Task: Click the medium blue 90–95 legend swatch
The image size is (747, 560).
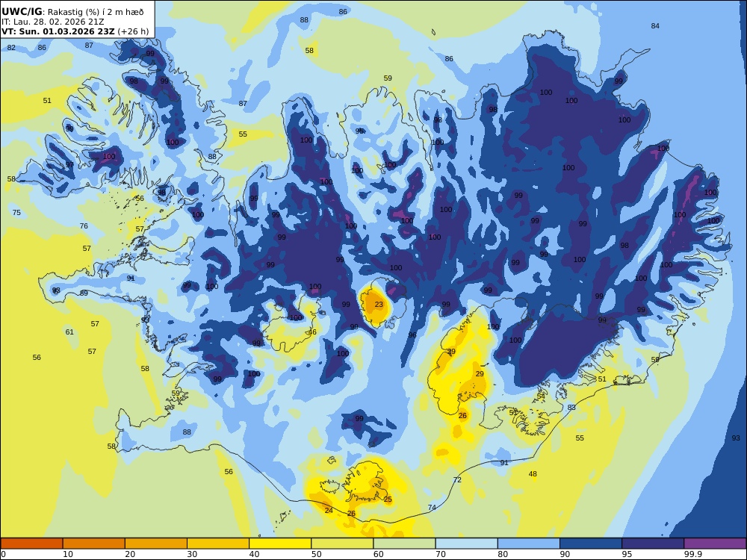Action: point(591,544)
